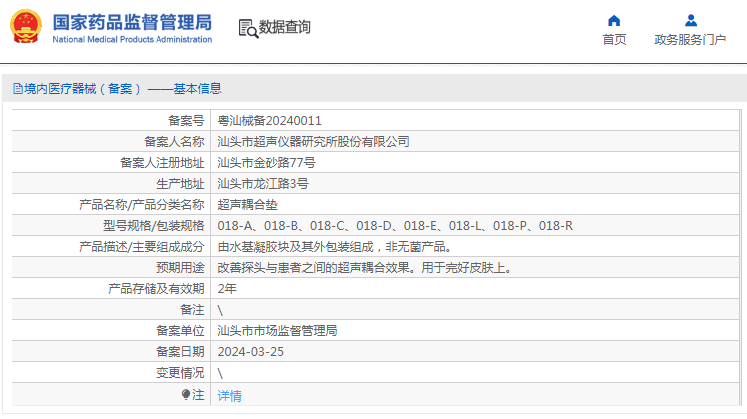Click the filing date 2024-03-25
Viewport: 747px width, 419px height.
pos(250,351)
